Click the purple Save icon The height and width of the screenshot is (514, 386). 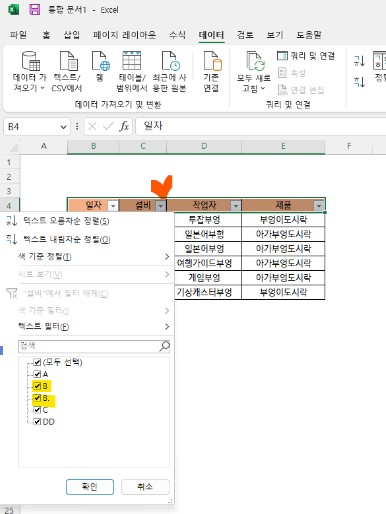(34, 9)
